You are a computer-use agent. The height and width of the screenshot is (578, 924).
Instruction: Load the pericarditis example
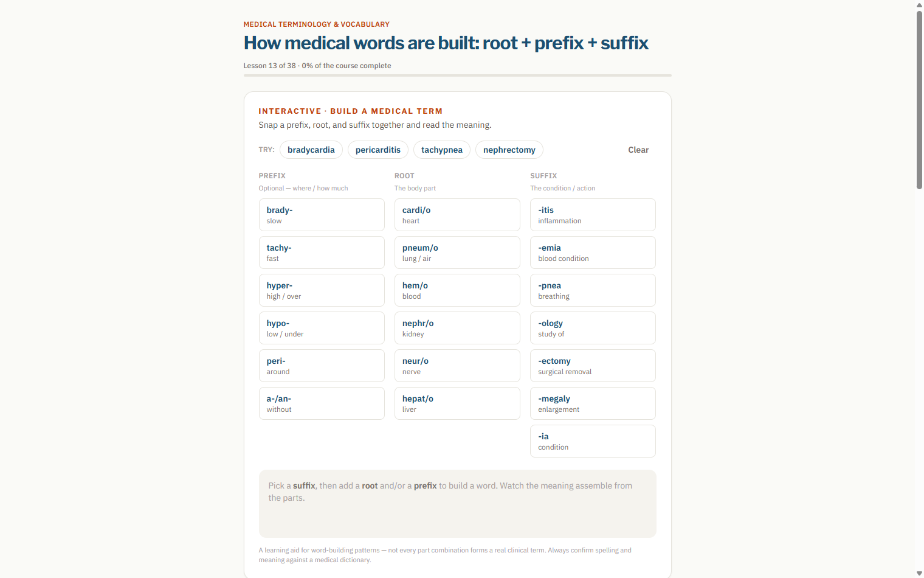point(378,150)
